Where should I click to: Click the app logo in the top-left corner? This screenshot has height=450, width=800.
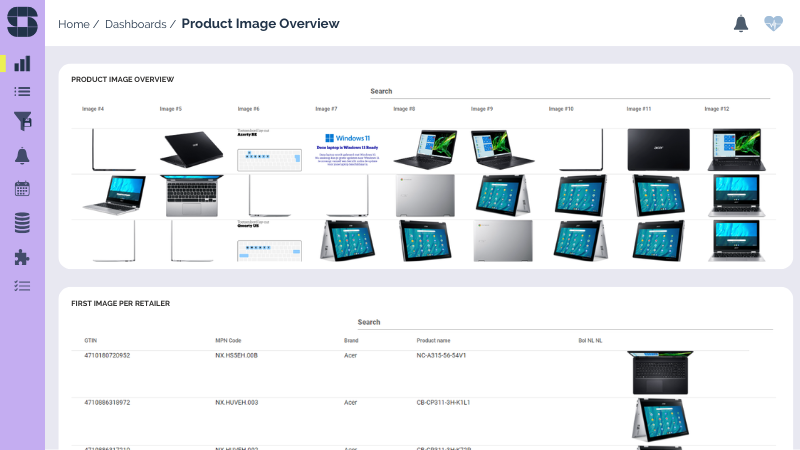[x=22, y=22]
